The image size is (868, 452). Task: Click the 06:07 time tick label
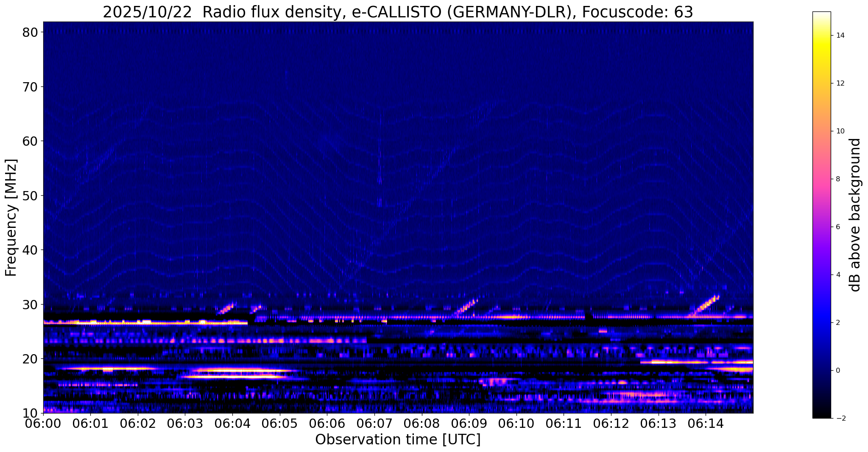point(374,423)
